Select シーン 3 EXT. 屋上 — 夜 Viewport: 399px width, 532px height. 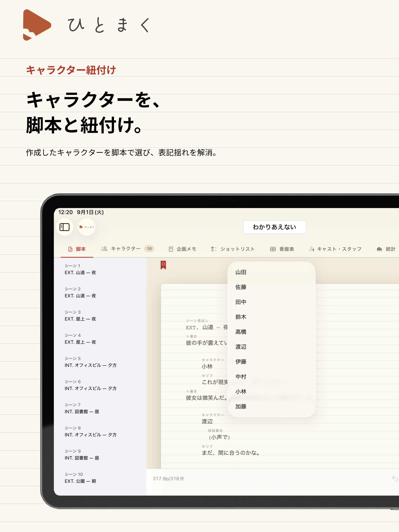100,315
